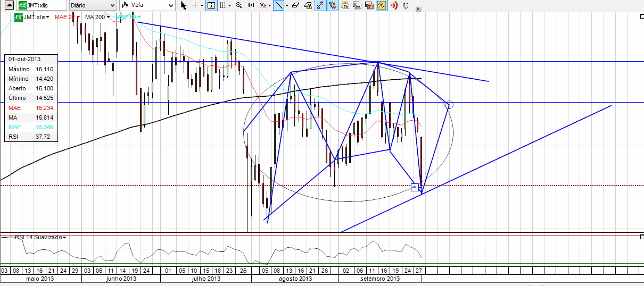Click the eraser with warning icon
This screenshot has height=286, width=644.
308,5
